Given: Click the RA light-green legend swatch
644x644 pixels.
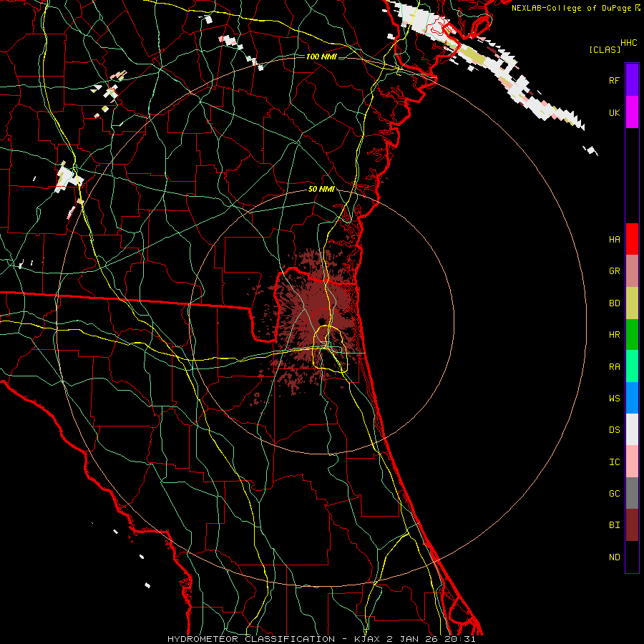Looking at the screenshot, I should (x=632, y=366).
